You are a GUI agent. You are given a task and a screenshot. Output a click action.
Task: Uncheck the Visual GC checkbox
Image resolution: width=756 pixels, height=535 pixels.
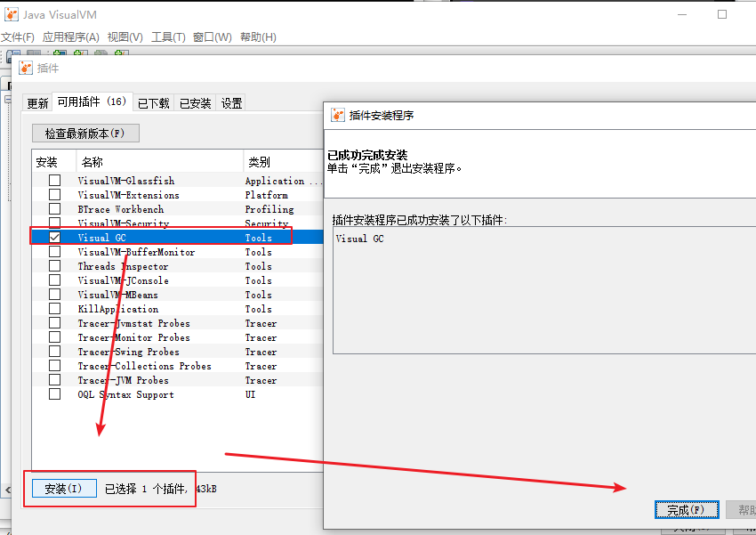point(55,238)
